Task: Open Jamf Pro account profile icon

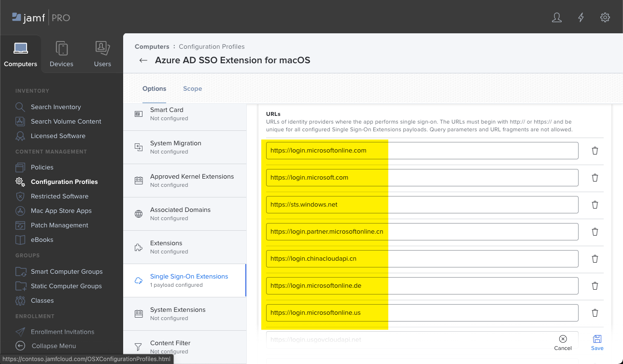Action: pos(556,17)
